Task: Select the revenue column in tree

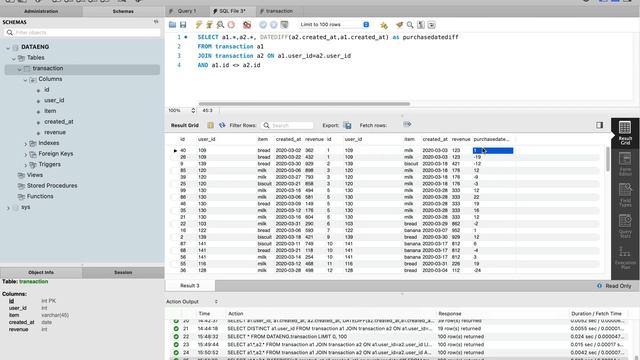Action: tap(55, 132)
